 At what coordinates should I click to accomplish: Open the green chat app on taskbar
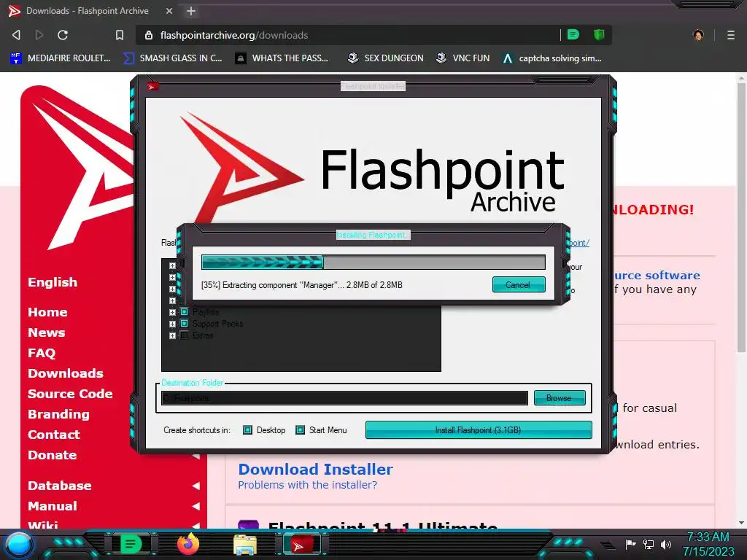click(x=131, y=544)
